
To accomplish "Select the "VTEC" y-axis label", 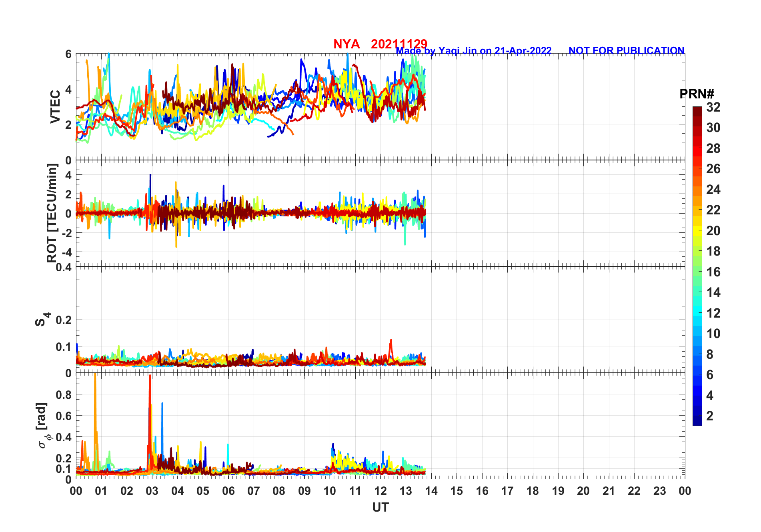I will point(55,106).
